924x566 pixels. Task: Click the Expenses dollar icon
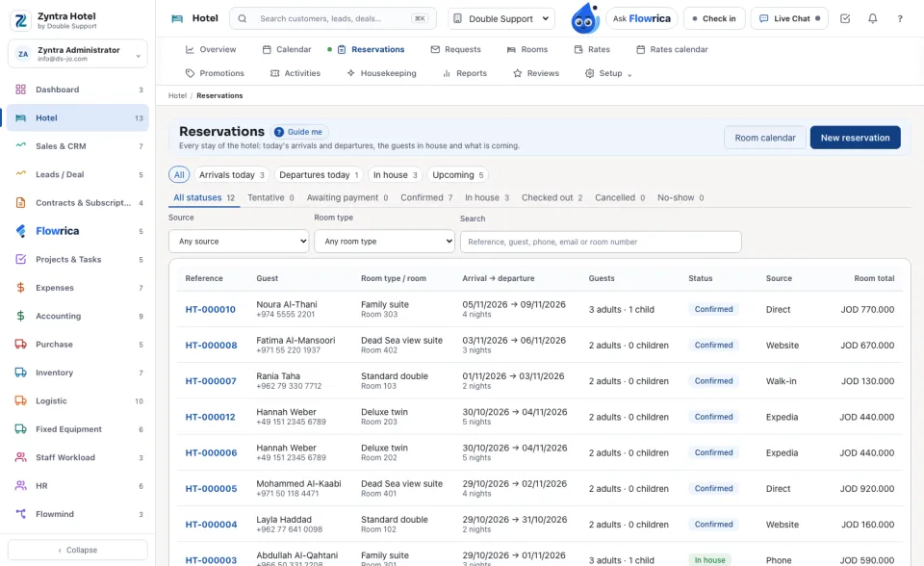click(20, 288)
